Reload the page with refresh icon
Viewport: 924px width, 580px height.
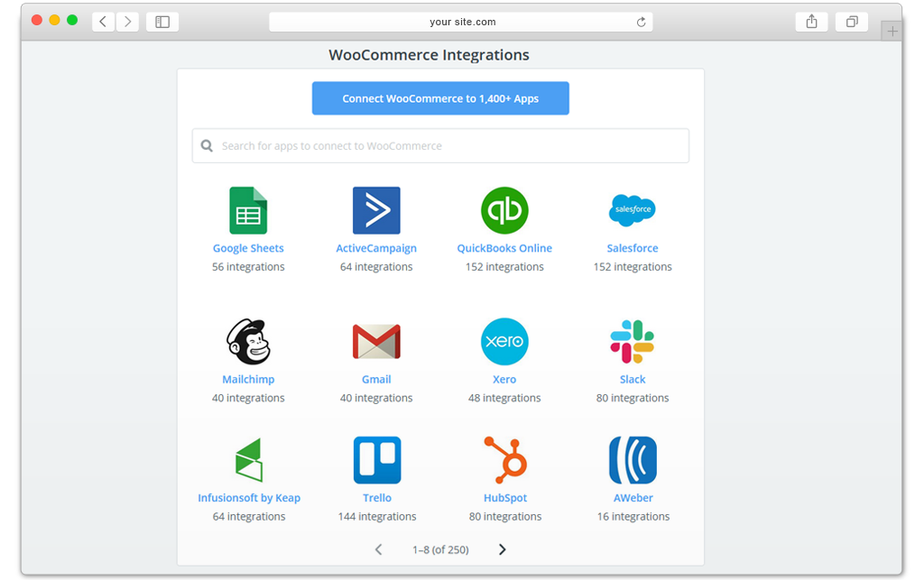tap(642, 22)
